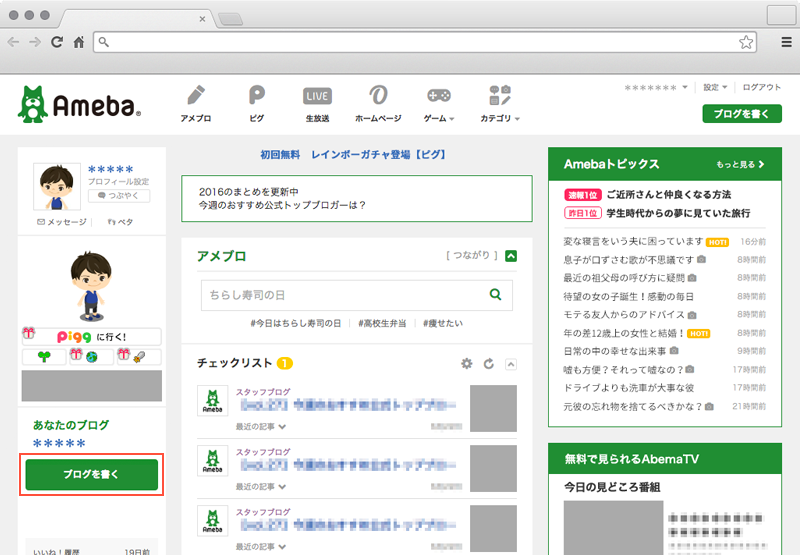Image resolution: width=800 pixels, height=555 pixels.
Task: Open the username ******* dropdown
Action: pyautogui.click(x=656, y=88)
